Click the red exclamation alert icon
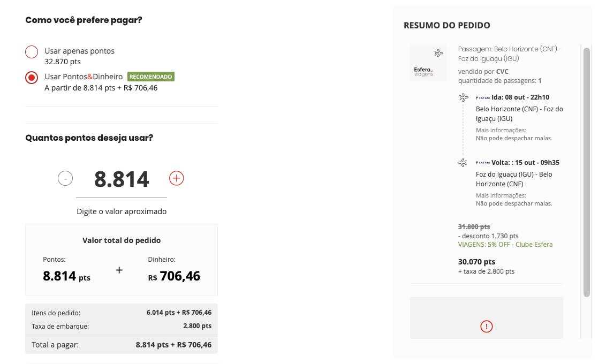Viewport: 606px width, 364px height. (486, 327)
